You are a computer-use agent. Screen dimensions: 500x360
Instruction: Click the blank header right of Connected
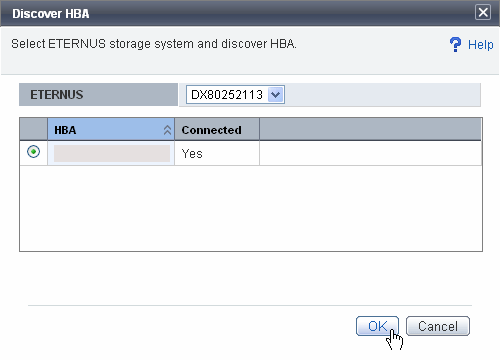coord(370,129)
